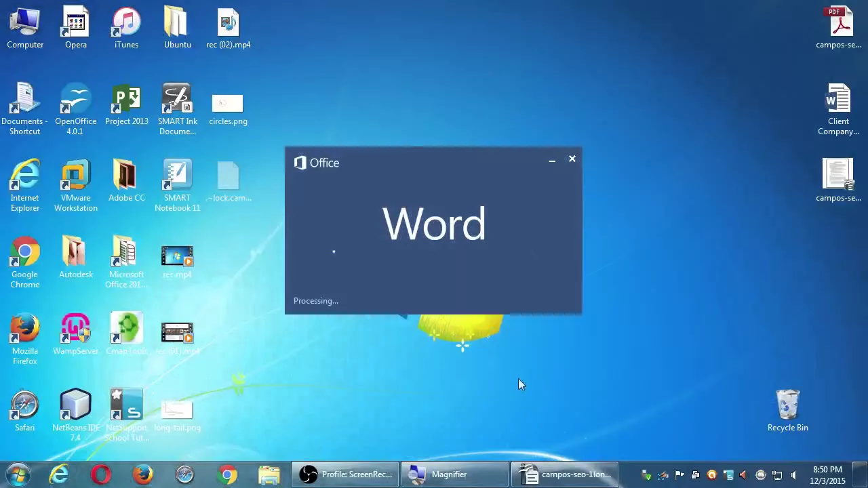The image size is (868, 488).
Task: Select Microsoft Office 2013 folder
Action: 126,262
